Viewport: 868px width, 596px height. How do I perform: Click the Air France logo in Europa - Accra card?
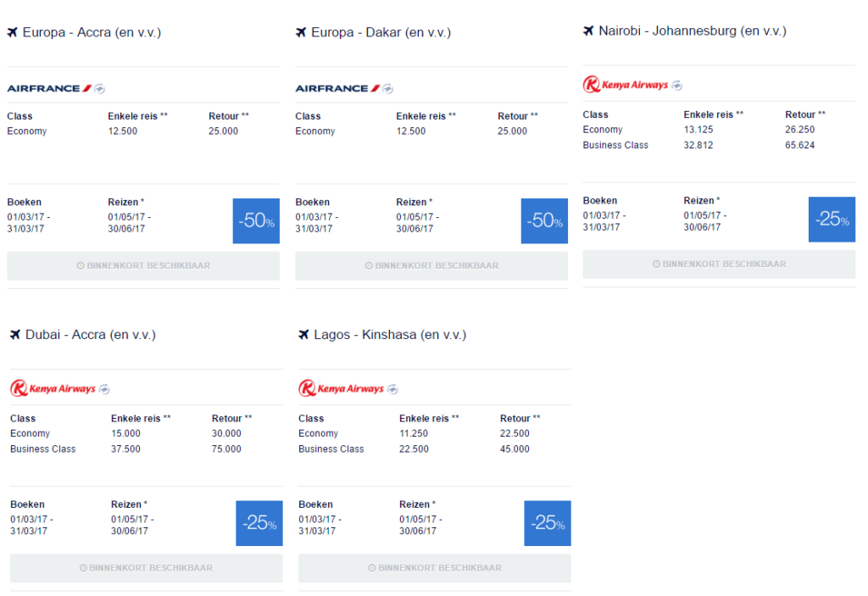click(49, 88)
